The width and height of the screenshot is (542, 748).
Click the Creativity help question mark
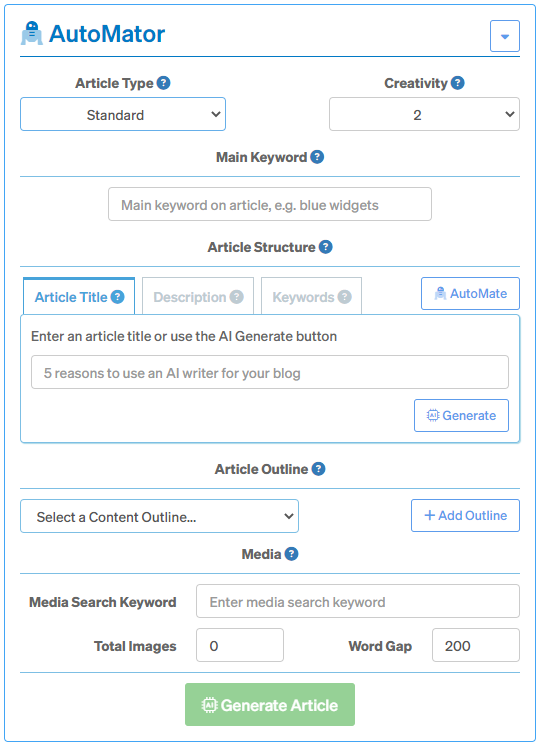tap(458, 83)
